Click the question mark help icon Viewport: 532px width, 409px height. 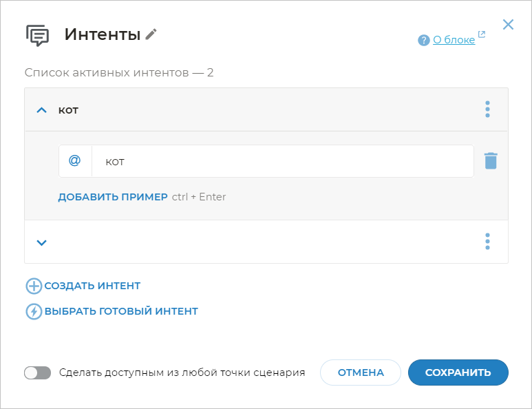tap(424, 41)
